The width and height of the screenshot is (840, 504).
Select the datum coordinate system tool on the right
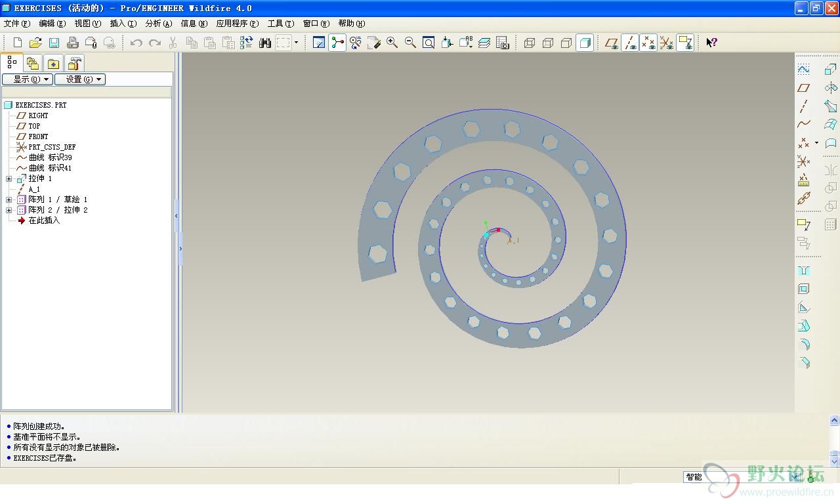(x=803, y=161)
